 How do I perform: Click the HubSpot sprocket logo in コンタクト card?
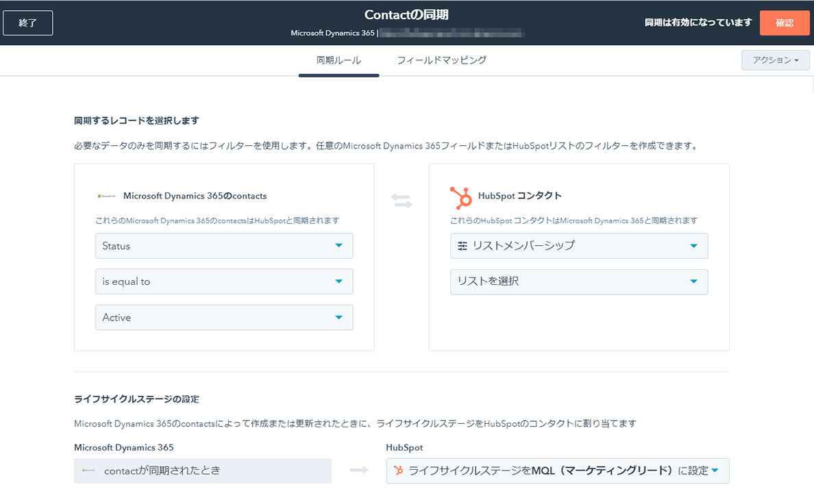(460, 197)
